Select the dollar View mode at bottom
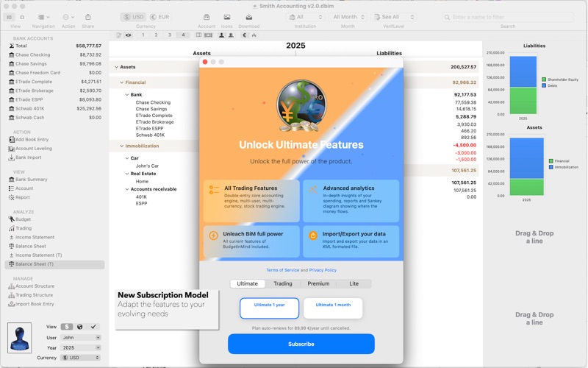588x368 pixels. [67, 327]
